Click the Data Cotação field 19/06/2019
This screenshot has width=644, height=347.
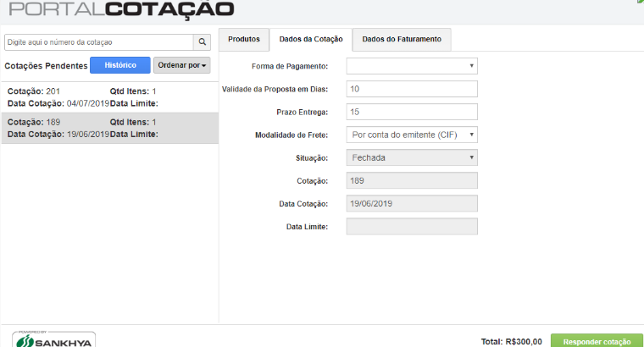coord(412,204)
